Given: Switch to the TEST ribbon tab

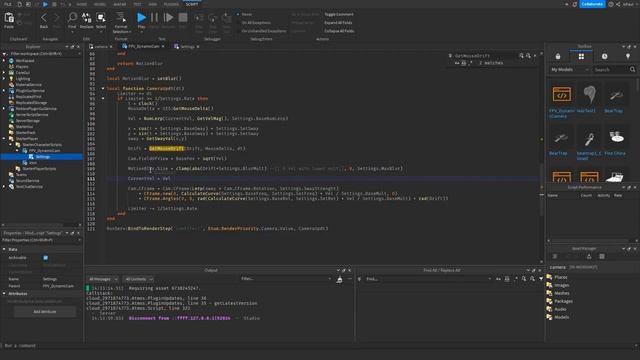Looking at the screenshot, I should coord(138,4).
